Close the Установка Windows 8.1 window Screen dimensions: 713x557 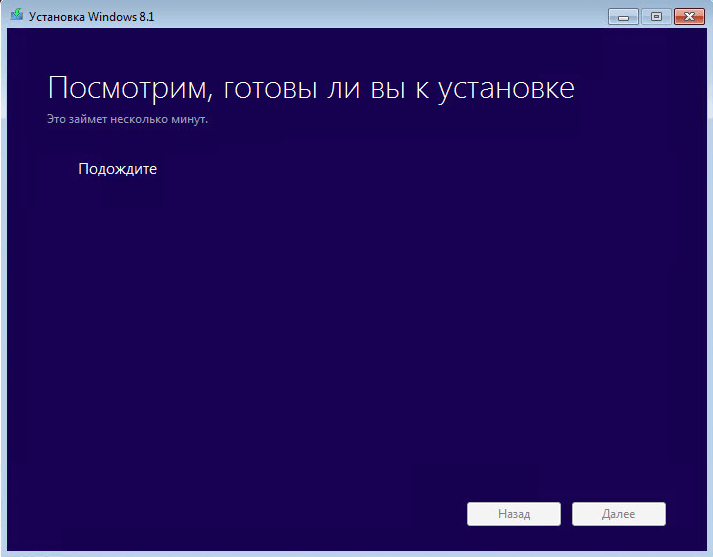[x=689, y=17]
